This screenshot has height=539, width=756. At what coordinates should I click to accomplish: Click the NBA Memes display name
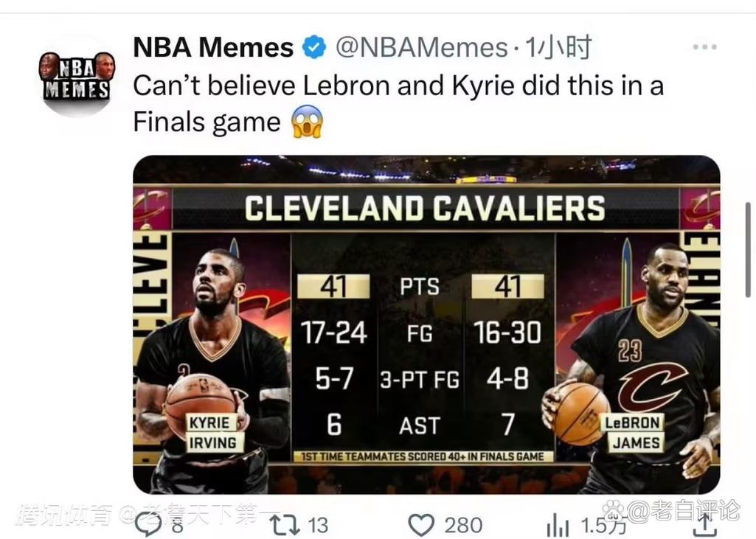click(x=213, y=48)
